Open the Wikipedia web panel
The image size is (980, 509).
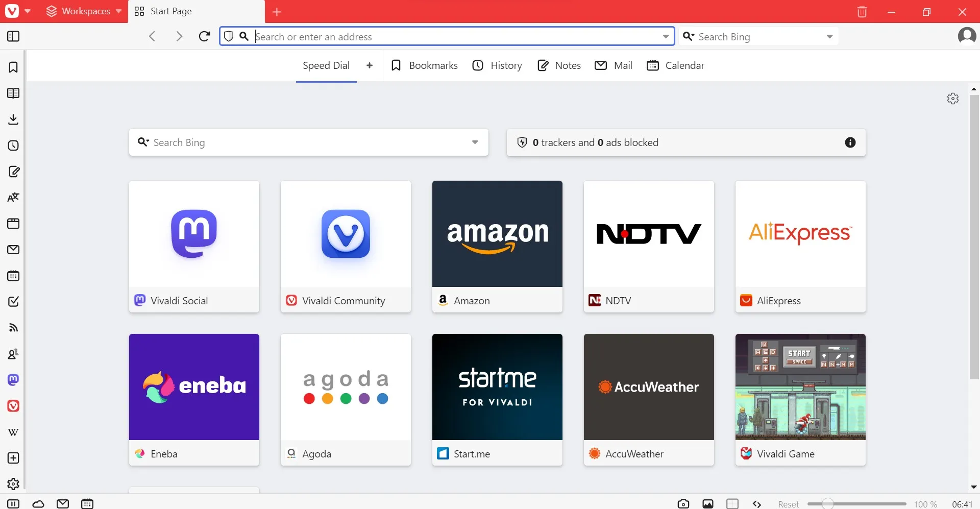(x=13, y=432)
